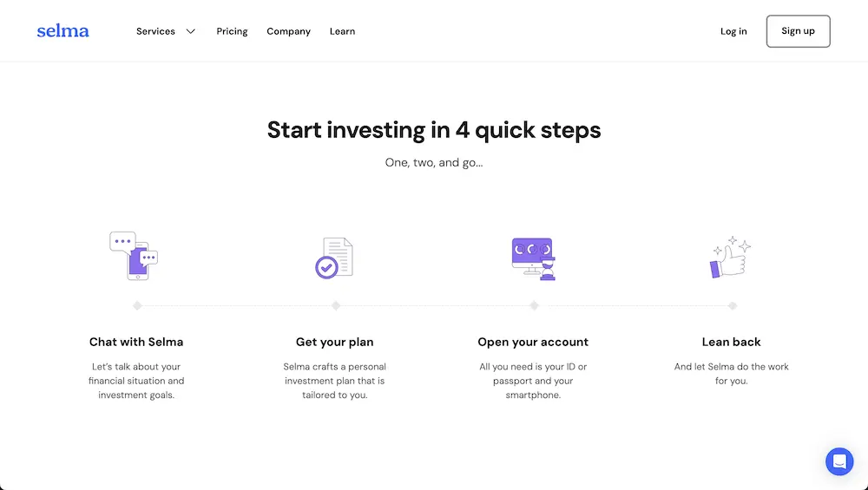Screen dimensions: 868x490
Task: Click the monitor hourglass account icon
Action: [533, 258]
